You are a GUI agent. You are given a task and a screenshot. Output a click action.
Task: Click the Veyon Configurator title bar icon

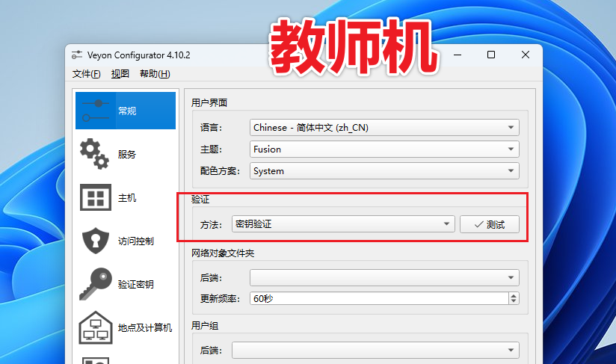[77, 55]
